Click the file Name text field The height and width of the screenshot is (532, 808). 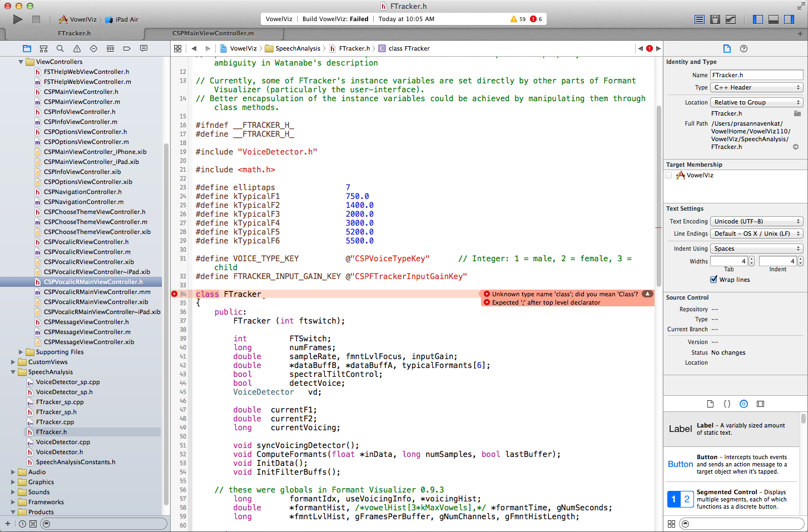(x=756, y=75)
